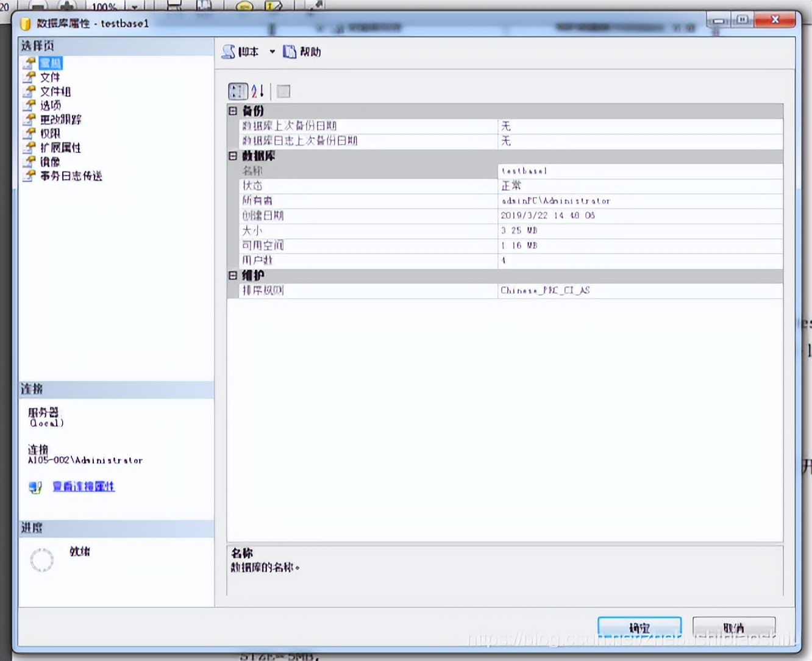Collapse the 备份 section
812x661 pixels.
click(233, 111)
